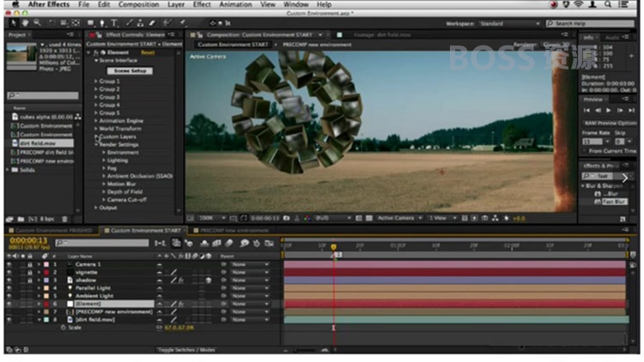Reset the Element effect
The image size is (644, 362).
[x=148, y=52]
